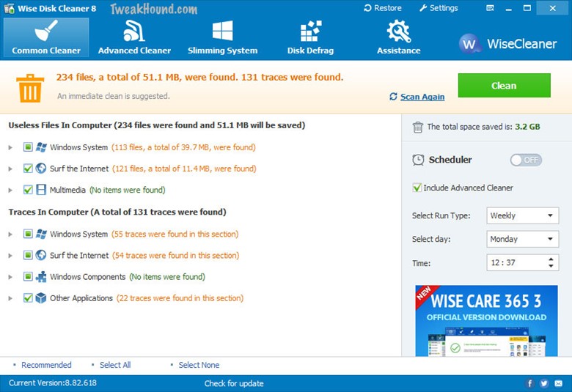This screenshot has height=392, width=572.
Task: Click the Select None link
Action: click(x=199, y=365)
